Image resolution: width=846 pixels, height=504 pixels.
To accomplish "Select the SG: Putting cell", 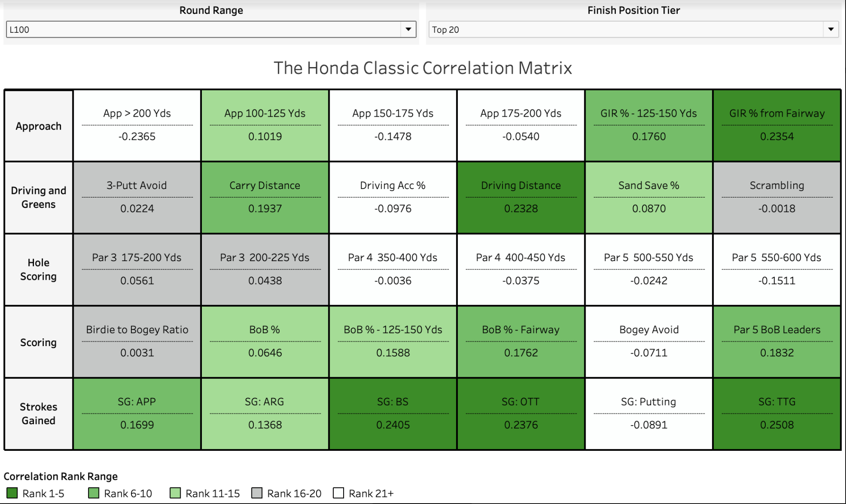I will tap(649, 414).
